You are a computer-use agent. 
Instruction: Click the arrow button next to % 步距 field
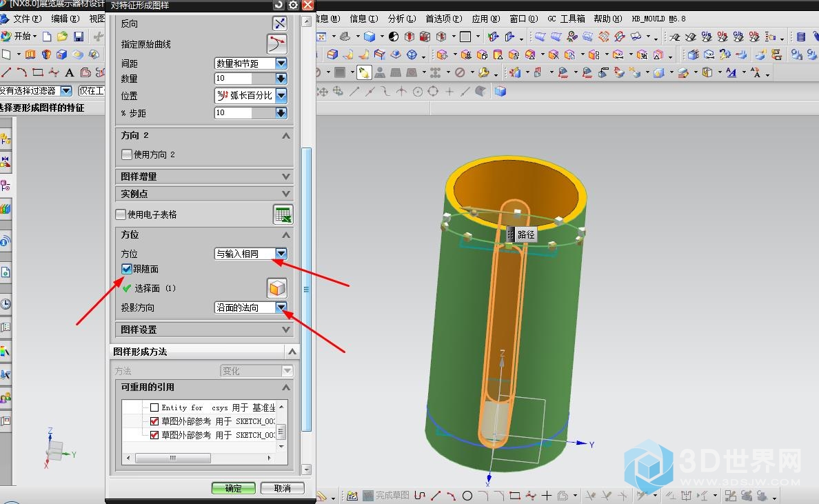coord(281,113)
